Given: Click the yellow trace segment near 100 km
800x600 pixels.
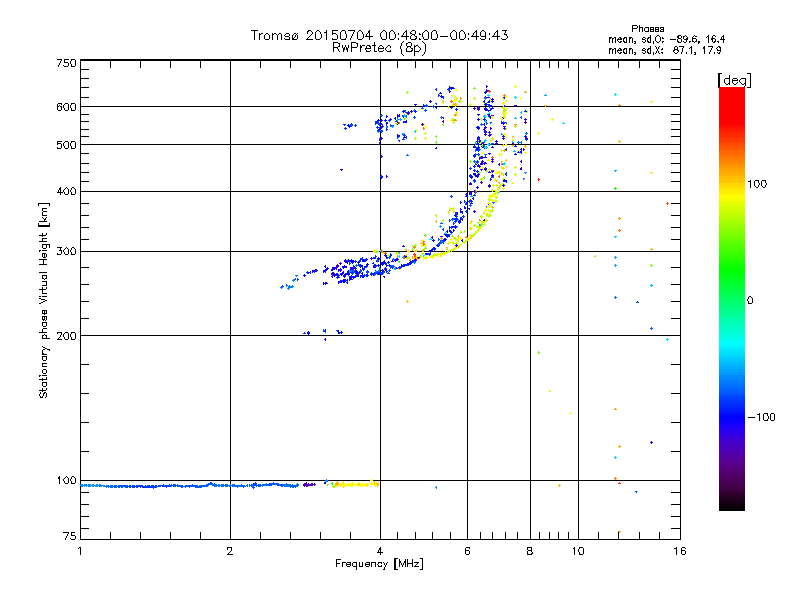Looking at the screenshot, I should tap(356, 484).
